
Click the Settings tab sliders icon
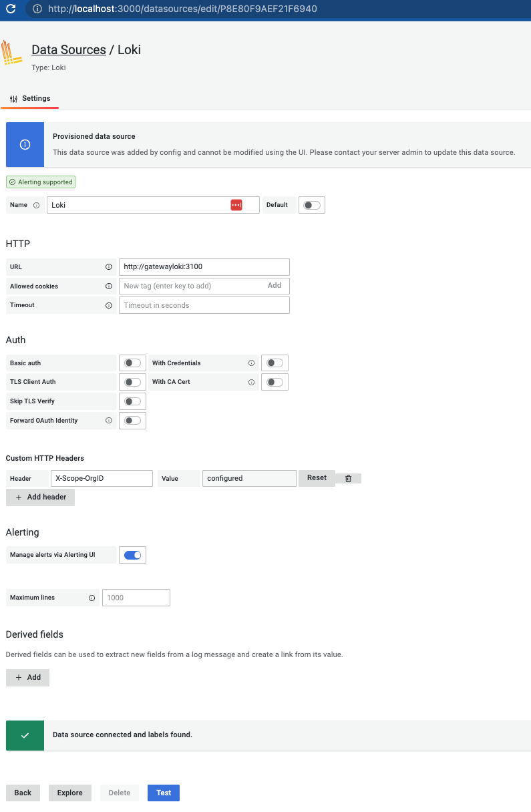coord(14,99)
